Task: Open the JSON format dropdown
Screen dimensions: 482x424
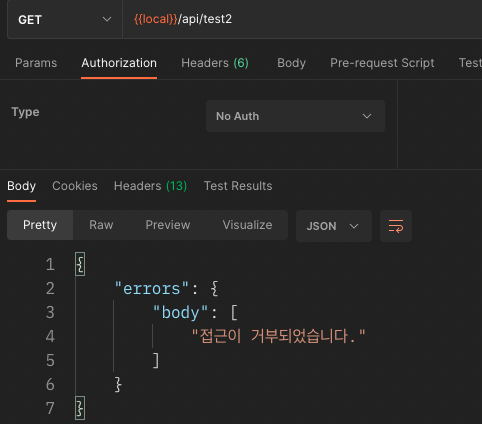Action: point(334,226)
